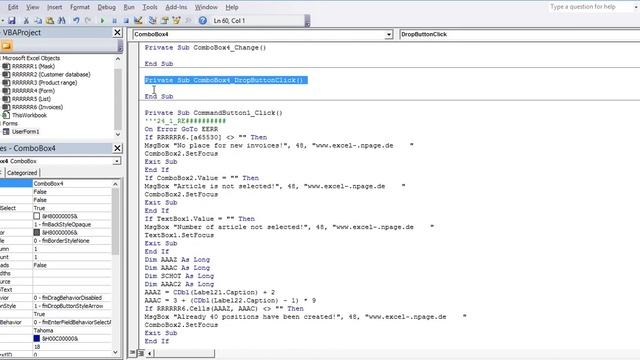Click the Redo arrow icon
Screen dimensions: 640x360
pyautogui.click(x=88, y=20)
